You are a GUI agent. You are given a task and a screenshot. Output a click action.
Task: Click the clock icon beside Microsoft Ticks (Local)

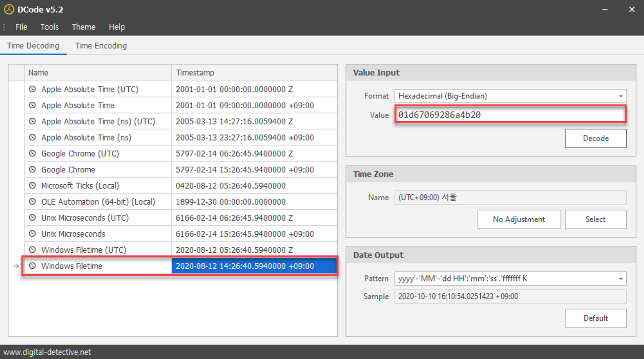tap(32, 185)
